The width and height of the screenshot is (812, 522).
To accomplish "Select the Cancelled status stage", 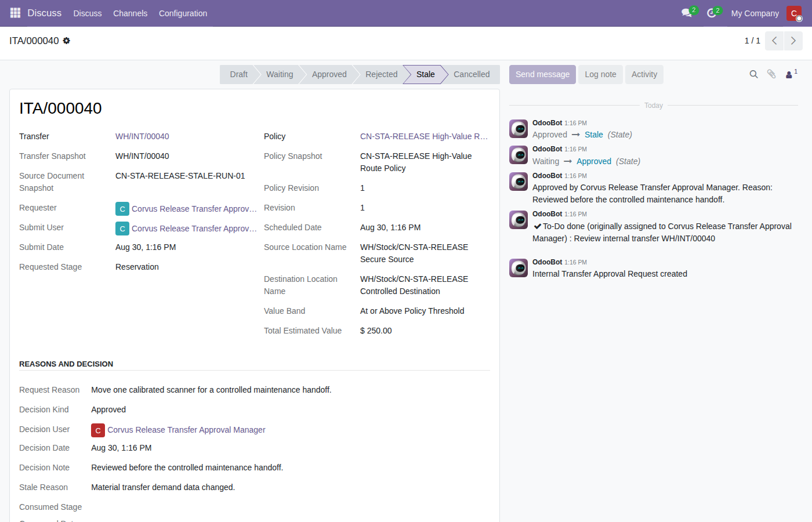I will 472,74.
